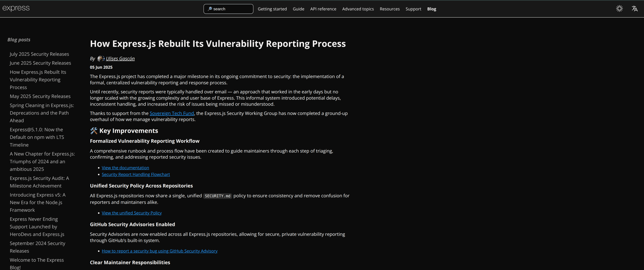Click the author avatar next to Ulises Gascón
The image size is (644, 270).
[101, 59]
